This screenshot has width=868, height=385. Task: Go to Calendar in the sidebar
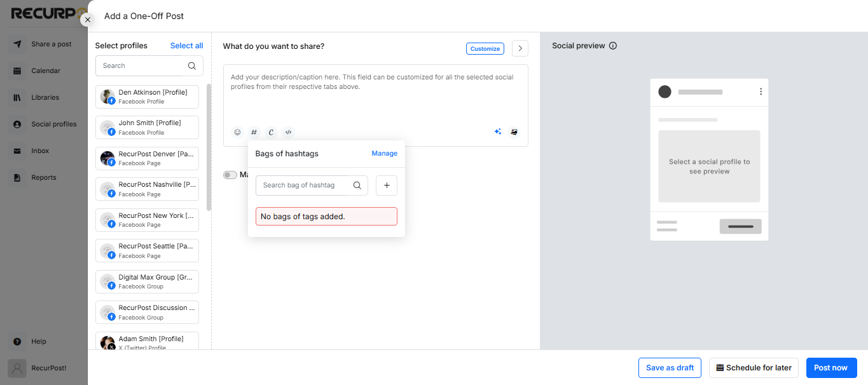(x=46, y=71)
